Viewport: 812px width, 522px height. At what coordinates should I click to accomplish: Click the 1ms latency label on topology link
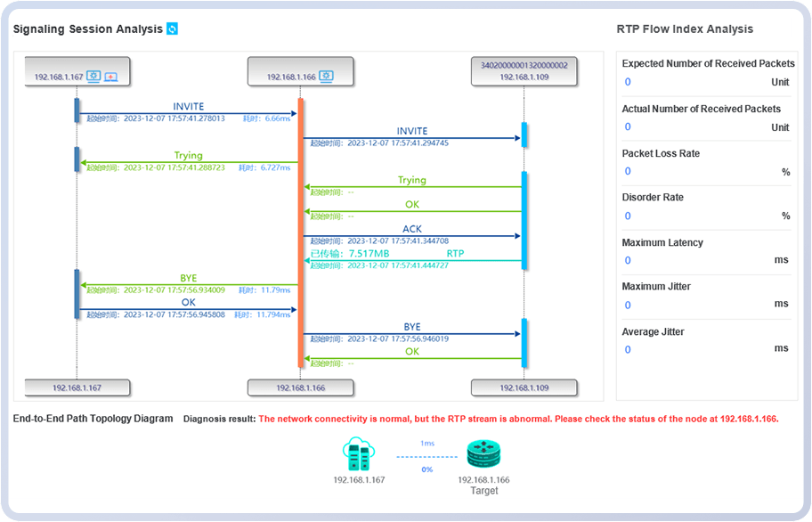click(x=427, y=443)
